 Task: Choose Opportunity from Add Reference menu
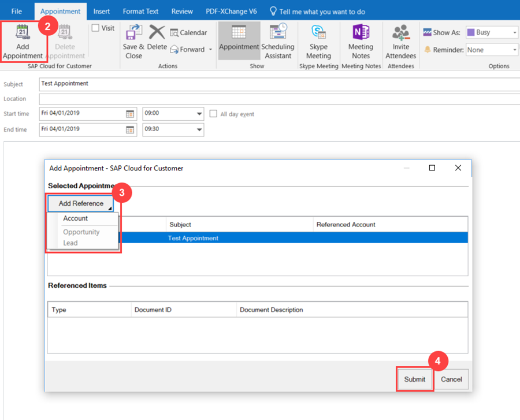[81, 232]
